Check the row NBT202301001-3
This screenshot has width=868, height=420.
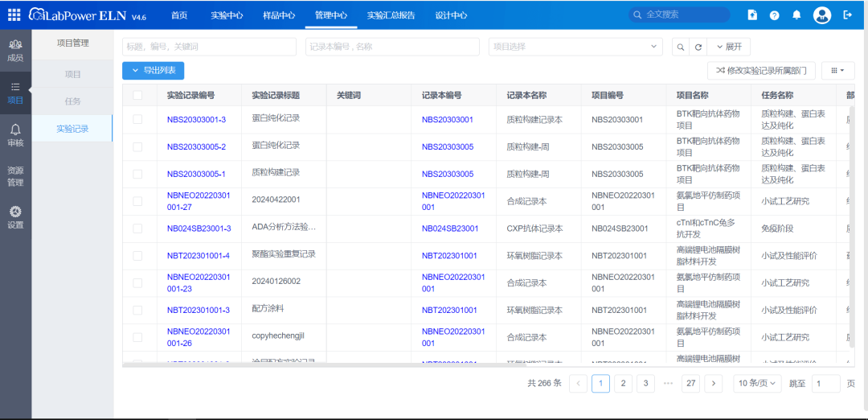tap(137, 310)
